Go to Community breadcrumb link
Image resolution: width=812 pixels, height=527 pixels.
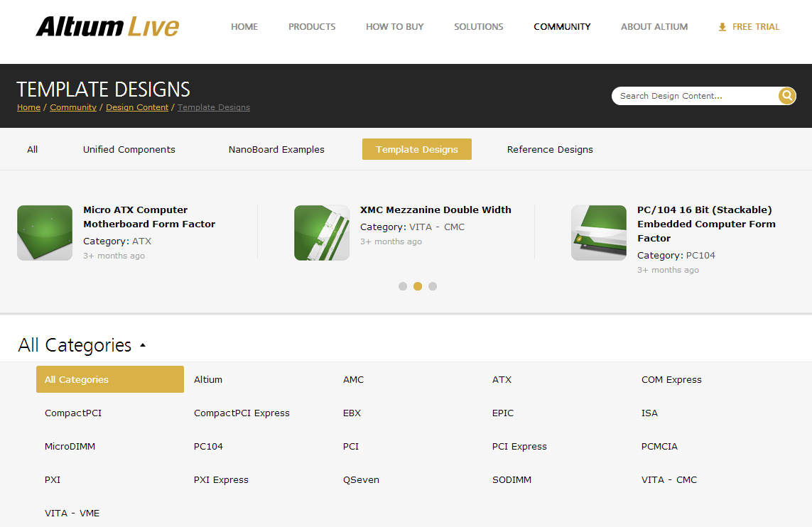pyautogui.click(x=73, y=107)
